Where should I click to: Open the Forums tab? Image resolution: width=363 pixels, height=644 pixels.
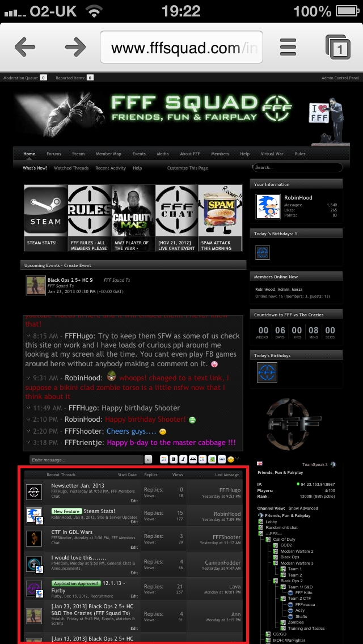point(54,154)
